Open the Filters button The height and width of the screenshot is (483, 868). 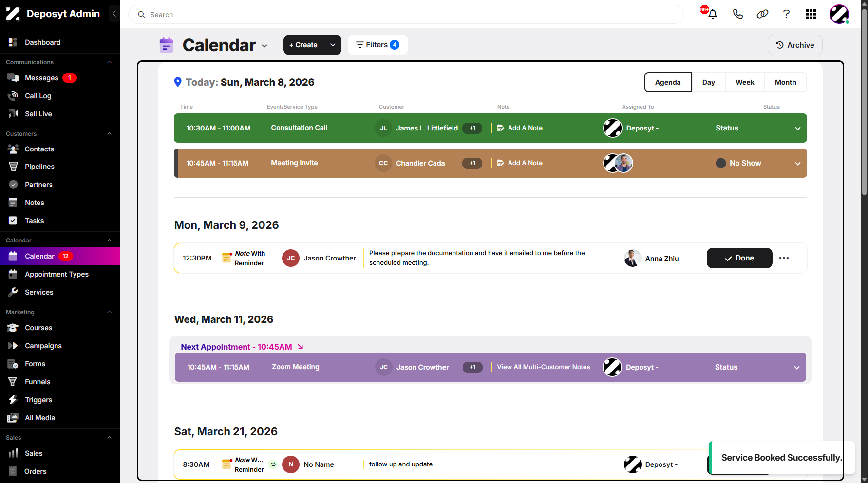[x=377, y=45]
